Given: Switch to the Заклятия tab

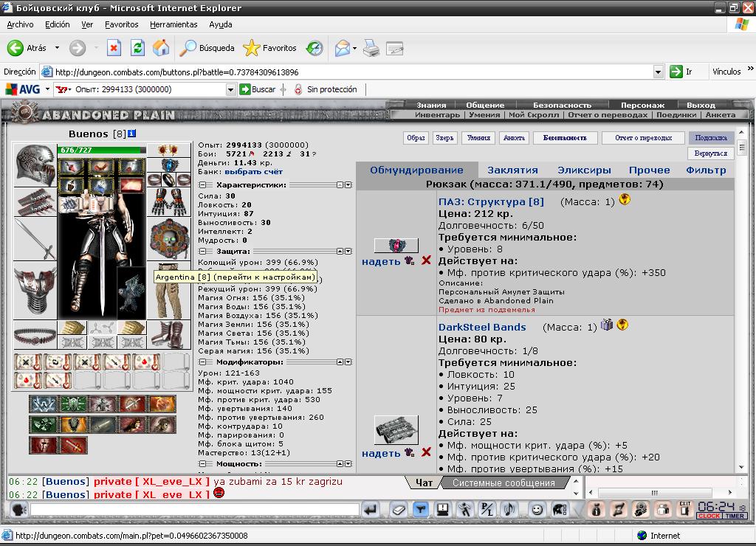Looking at the screenshot, I should (x=512, y=170).
